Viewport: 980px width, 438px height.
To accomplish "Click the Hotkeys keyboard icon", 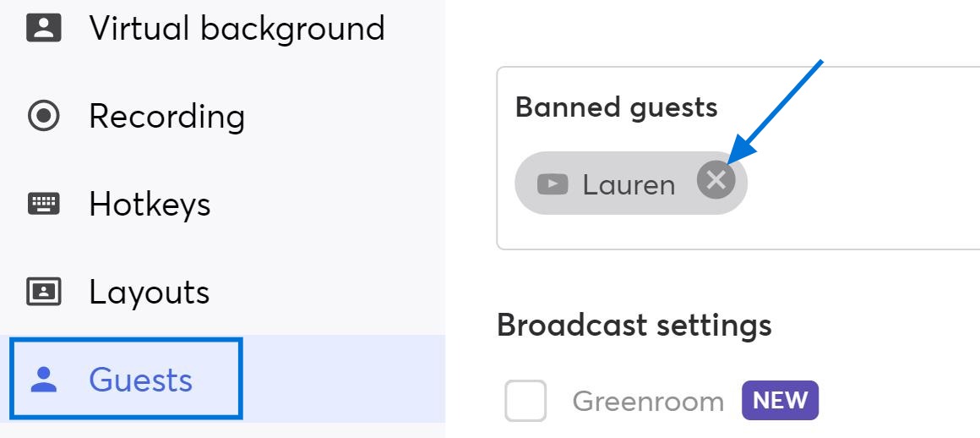I will click(44, 204).
